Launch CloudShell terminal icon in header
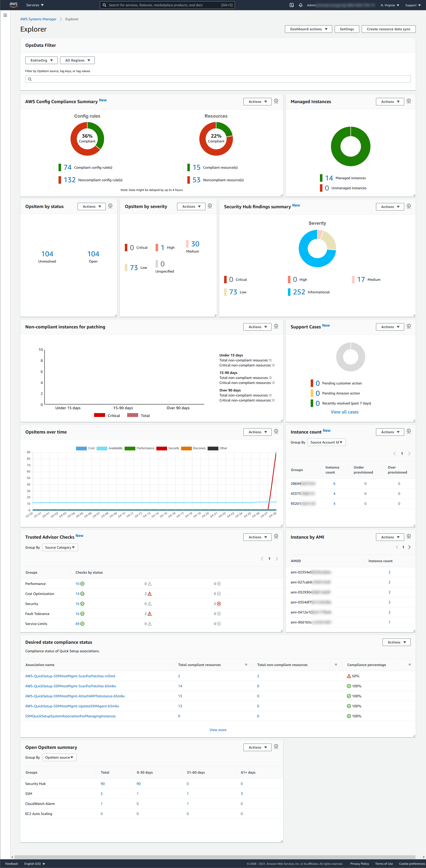This screenshot has height=868, width=426. (x=292, y=5)
